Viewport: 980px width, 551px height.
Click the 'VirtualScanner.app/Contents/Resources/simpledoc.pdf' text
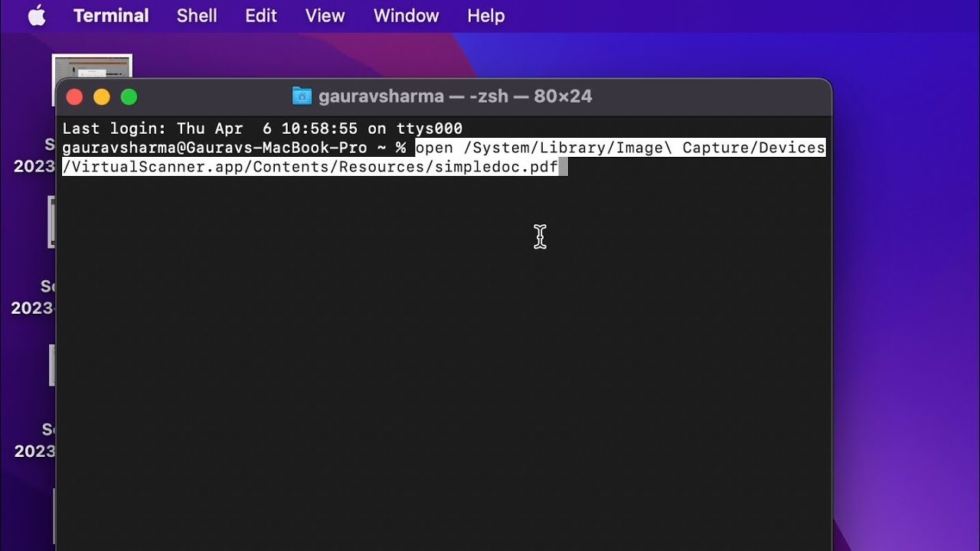[x=314, y=167]
